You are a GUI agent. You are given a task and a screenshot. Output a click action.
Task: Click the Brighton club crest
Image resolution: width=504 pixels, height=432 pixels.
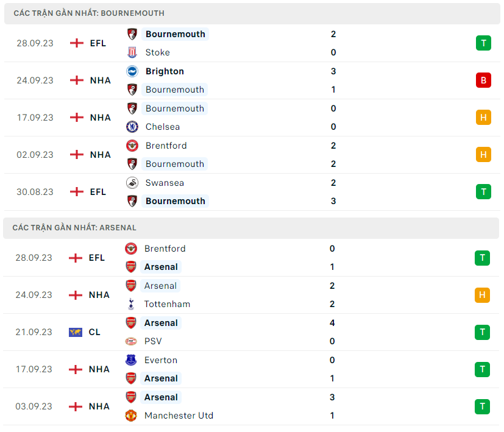pyautogui.click(x=132, y=71)
